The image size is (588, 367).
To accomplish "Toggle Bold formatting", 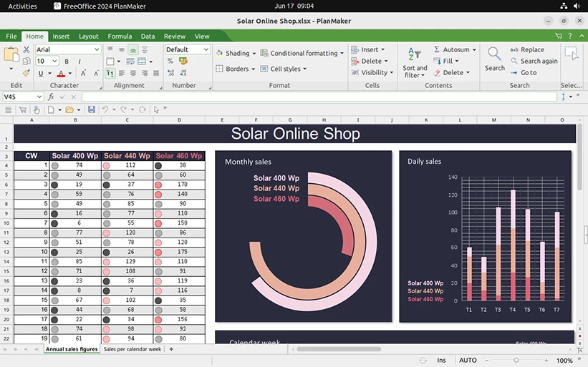I will pyautogui.click(x=67, y=62).
